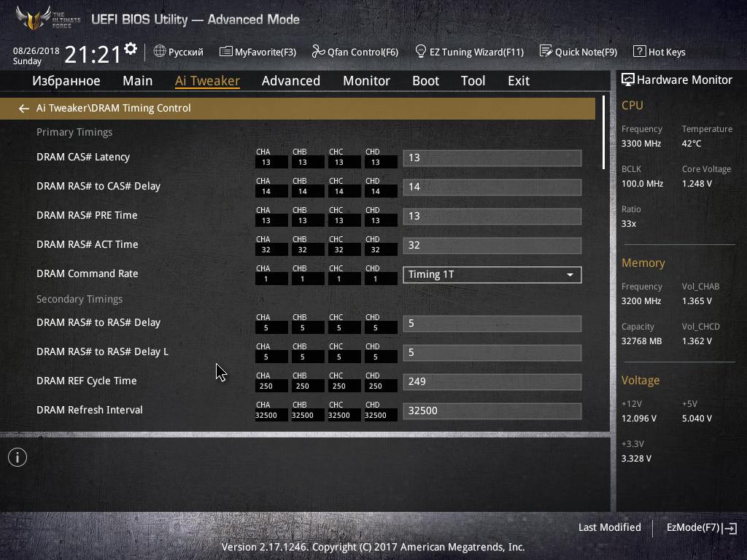747x560 pixels.
Task: Launch EZ Tuning Wizard(F11)
Action: (x=476, y=52)
